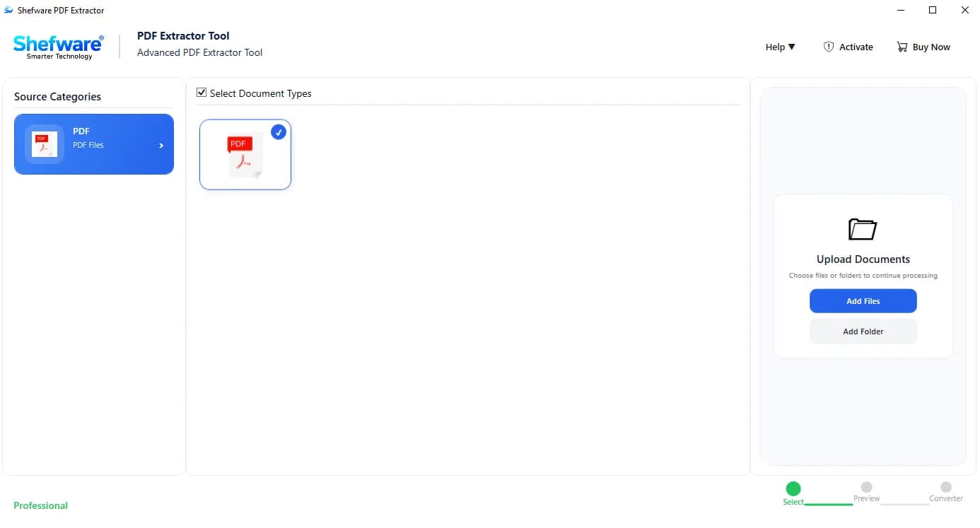The height and width of the screenshot is (528, 980).
Task: Open the Help dropdown menu
Action: click(x=781, y=47)
